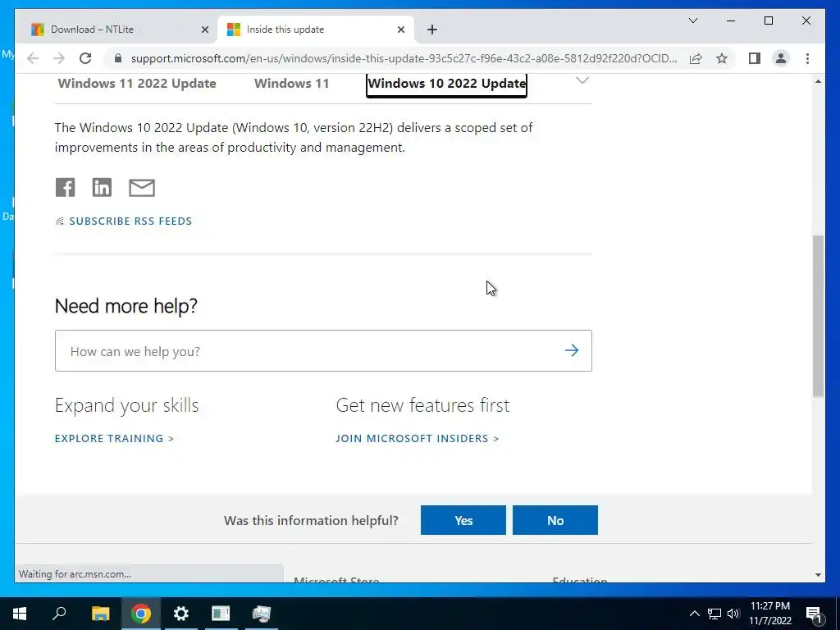Open the Server Manager taskbar icon
The image size is (840, 630).
point(221,614)
